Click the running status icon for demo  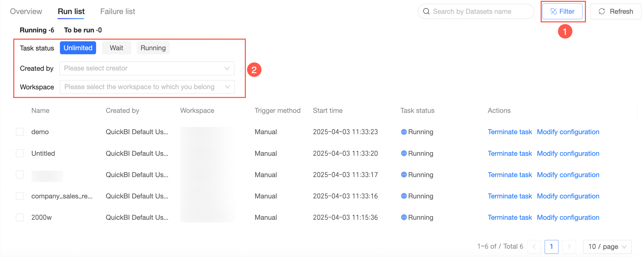click(x=404, y=132)
